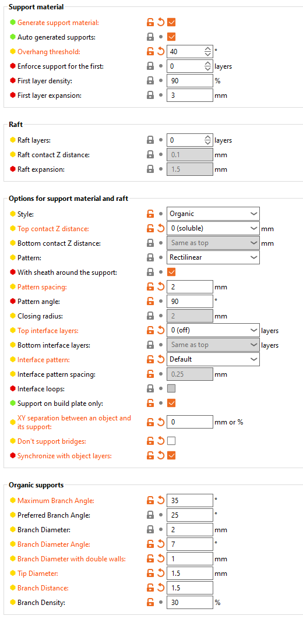Uncheck Auto generated supports checkbox
This screenshot has height=644, width=303.
tap(171, 37)
